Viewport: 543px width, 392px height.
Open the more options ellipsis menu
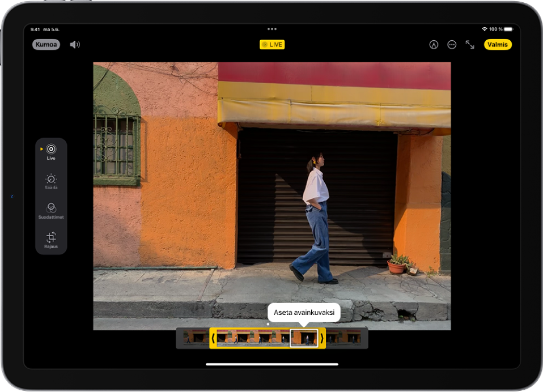click(452, 45)
